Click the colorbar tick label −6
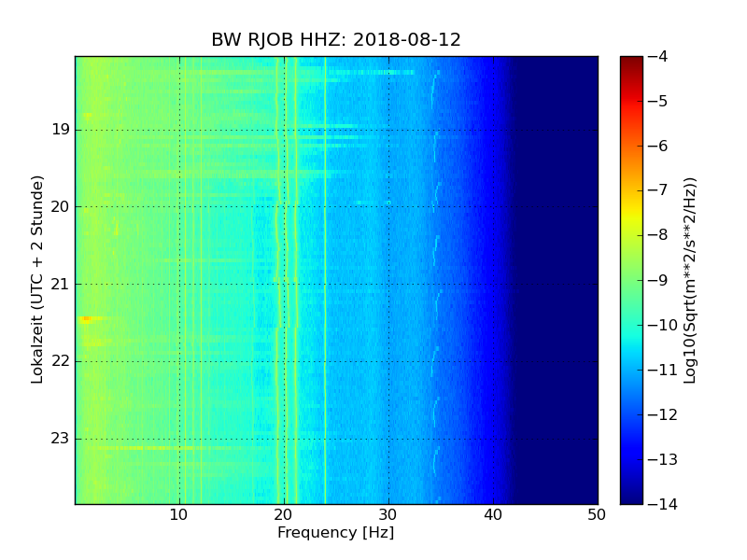The height and width of the screenshot is (560, 747). pyautogui.click(x=658, y=147)
